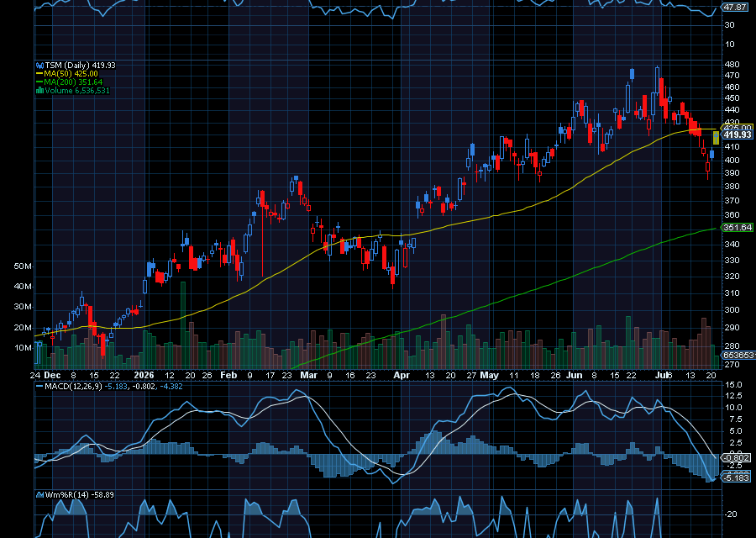Click the 2026 year label on date axis

(x=144, y=375)
